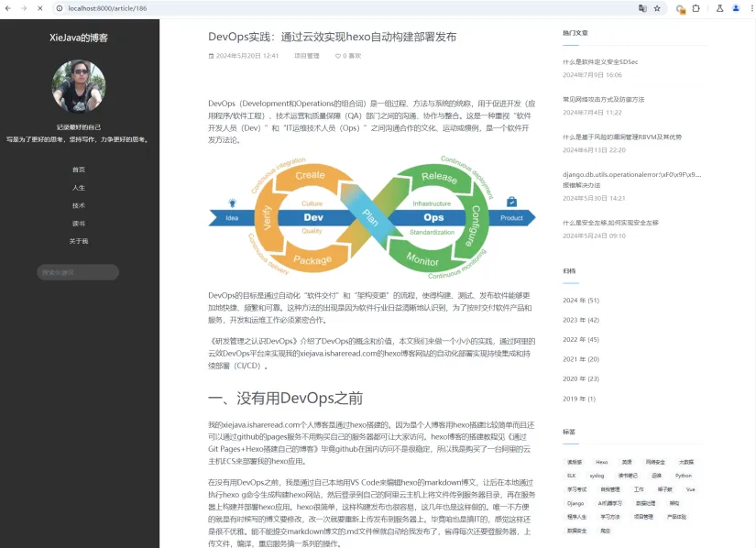Click the Google Translate icon in address bar

(x=642, y=8)
